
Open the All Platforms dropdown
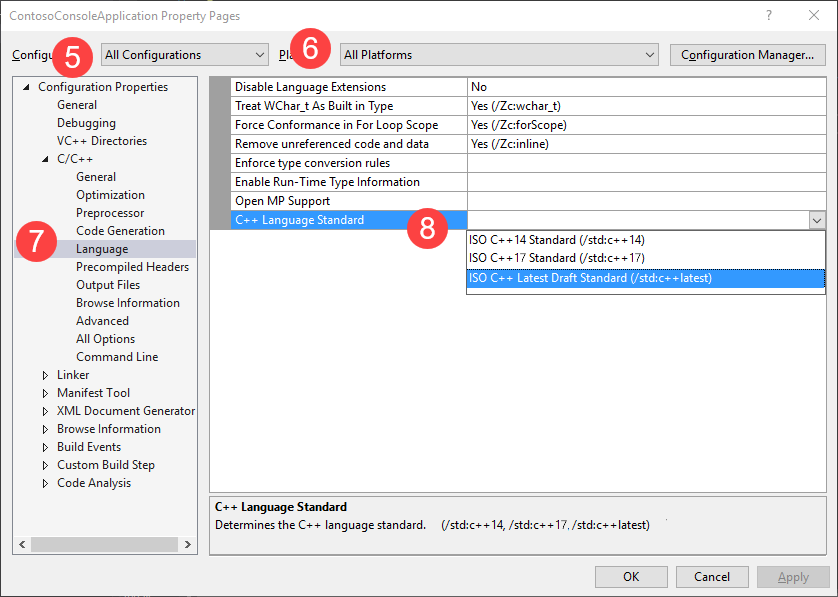[x=499, y=55]
